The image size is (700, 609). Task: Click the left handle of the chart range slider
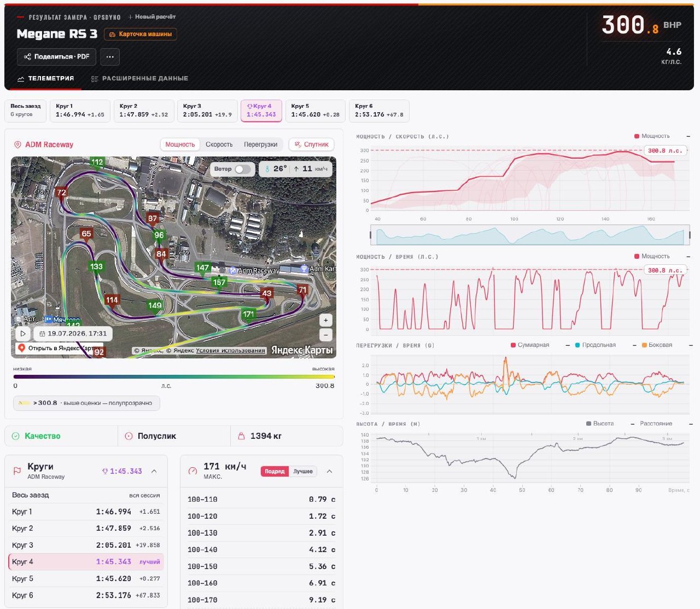coord(371,235)
